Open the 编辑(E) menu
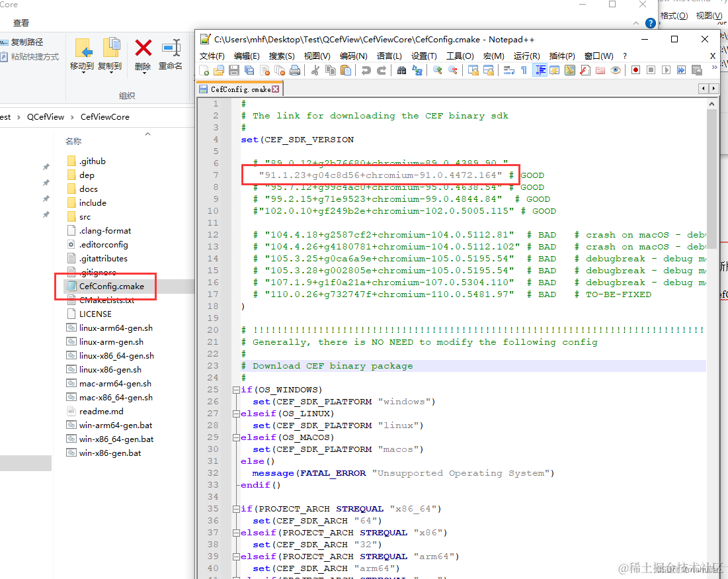 point(247,56)
